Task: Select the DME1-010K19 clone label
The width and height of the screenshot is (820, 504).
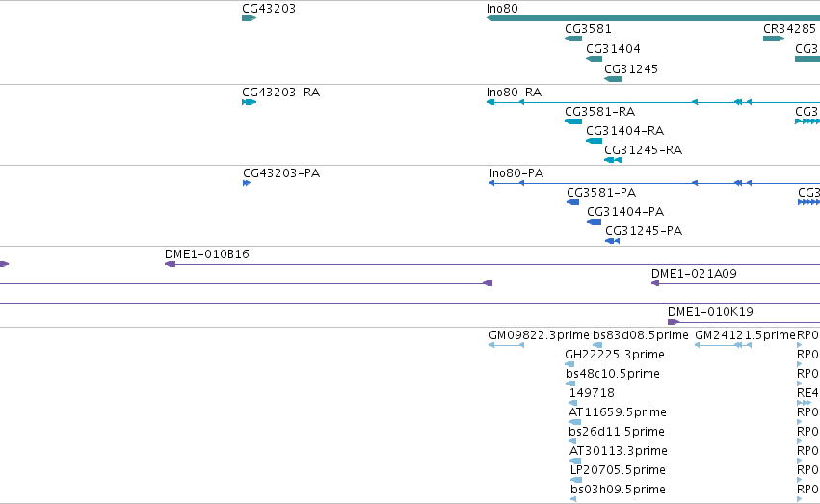Action: pos(711,312)
